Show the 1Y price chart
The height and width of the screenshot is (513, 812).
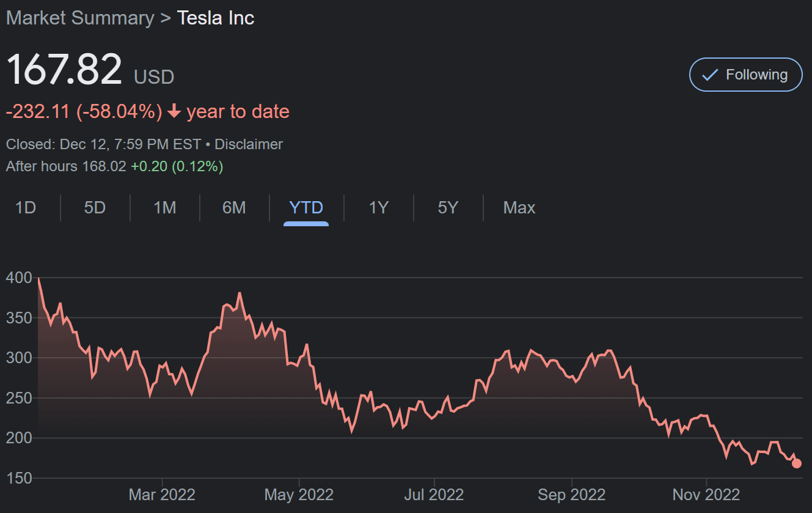point(378,208)
